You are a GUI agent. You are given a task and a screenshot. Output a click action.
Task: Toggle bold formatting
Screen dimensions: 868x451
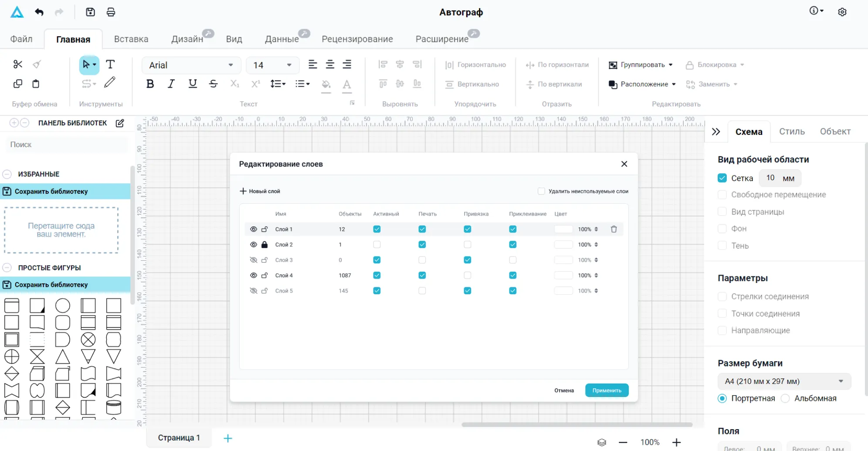coord(150,84)
